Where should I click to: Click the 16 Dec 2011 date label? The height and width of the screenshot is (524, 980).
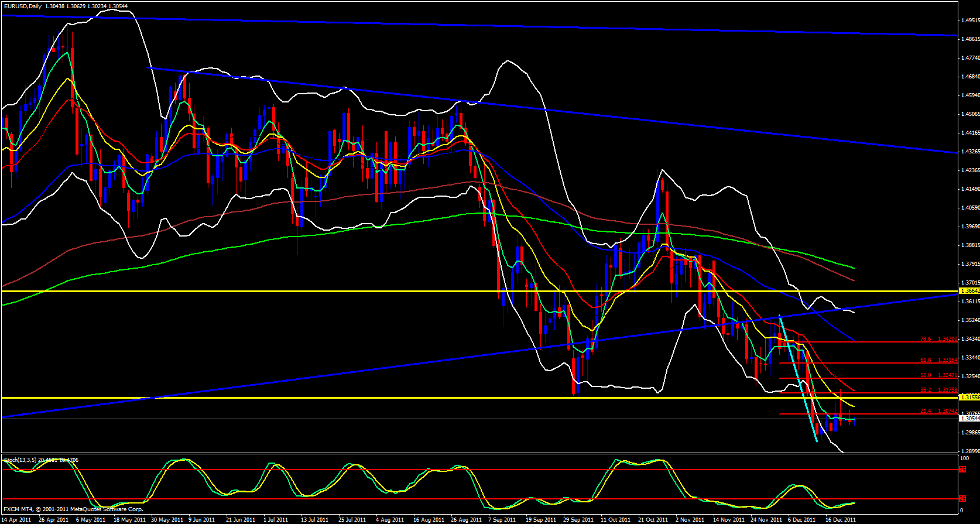pyautogui.click(x=840, y=519)
